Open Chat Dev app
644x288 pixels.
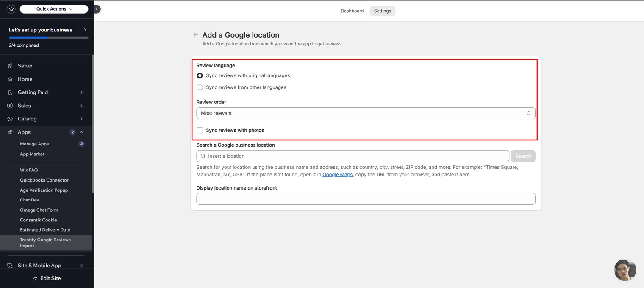point(30,200)
